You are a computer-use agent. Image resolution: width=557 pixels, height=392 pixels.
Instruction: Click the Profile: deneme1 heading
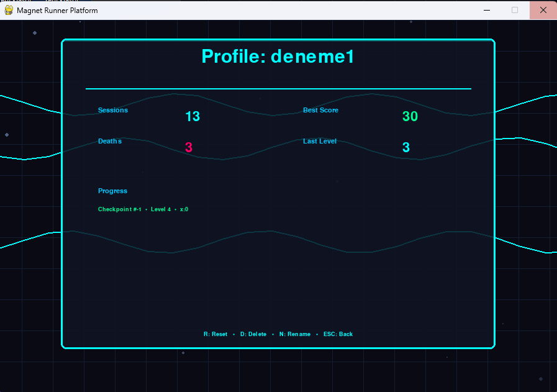pos(278,57)
